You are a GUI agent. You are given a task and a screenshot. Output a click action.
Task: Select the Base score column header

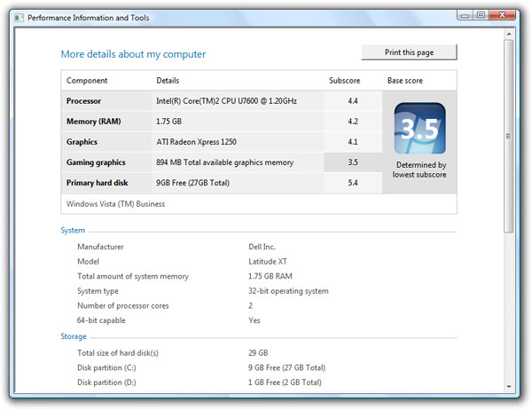coord(405,81)
